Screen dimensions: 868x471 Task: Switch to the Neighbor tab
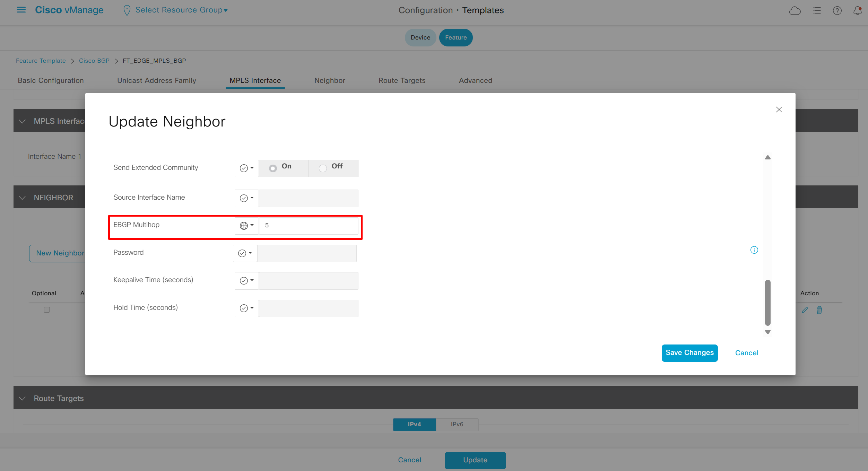point(330,80)
